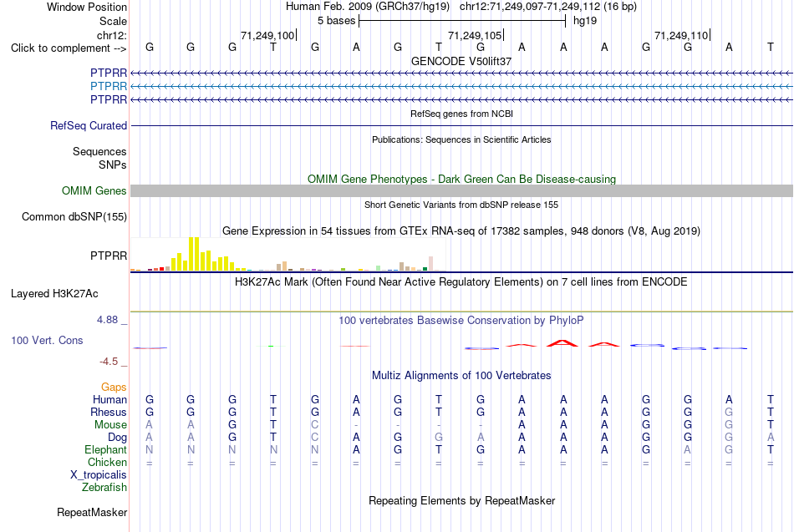Click the Sequences subtrack label
The width and height of the screenshot is (794, 532).
99,151
